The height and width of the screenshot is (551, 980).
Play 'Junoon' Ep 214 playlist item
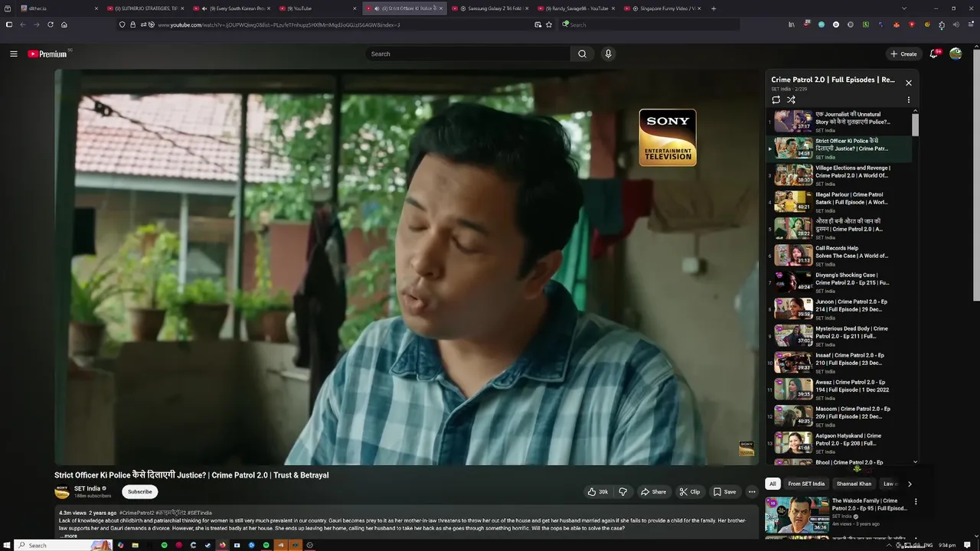(841, 309)
